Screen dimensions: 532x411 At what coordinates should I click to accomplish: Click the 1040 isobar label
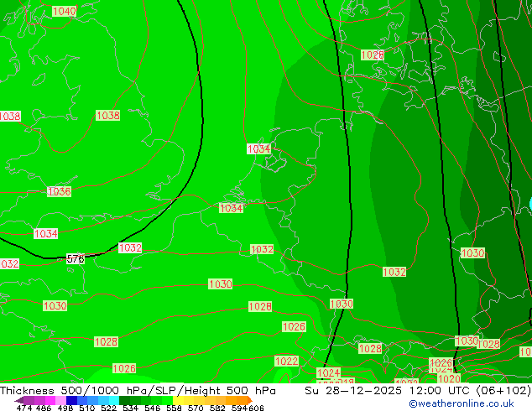(x=64, y=11)
